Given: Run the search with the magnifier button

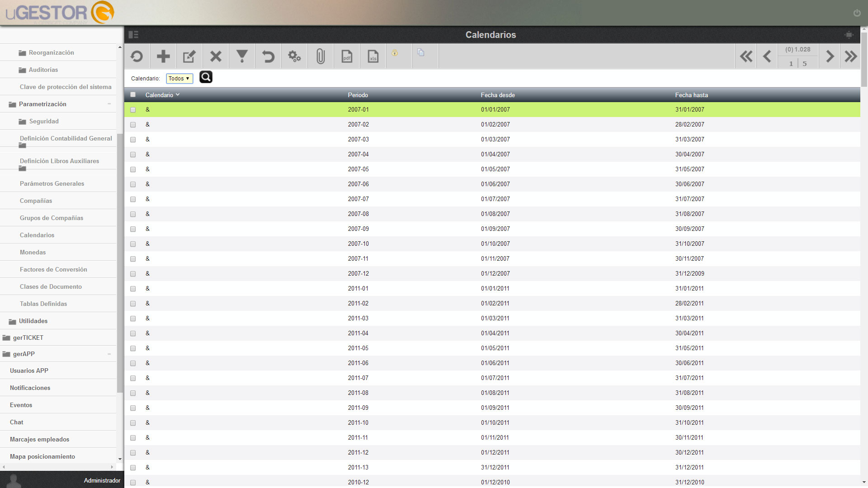Looking at the screenshot, I should (x=206, y=77).
